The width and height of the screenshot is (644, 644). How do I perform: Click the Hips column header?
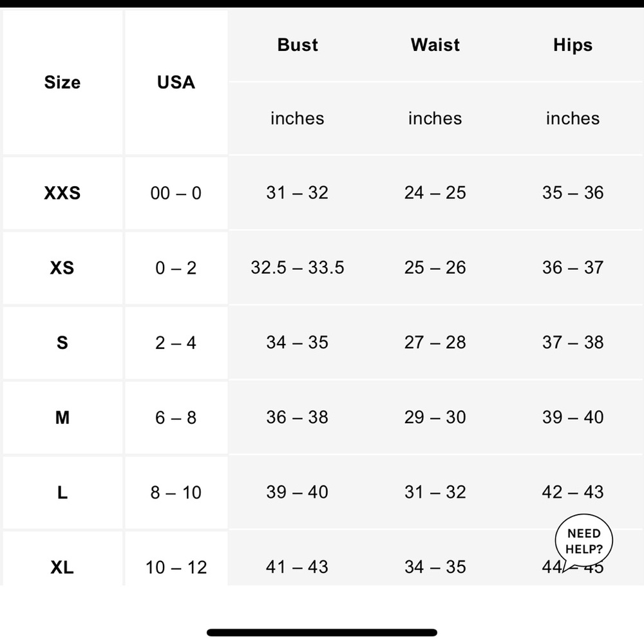[x=573, y=45]
